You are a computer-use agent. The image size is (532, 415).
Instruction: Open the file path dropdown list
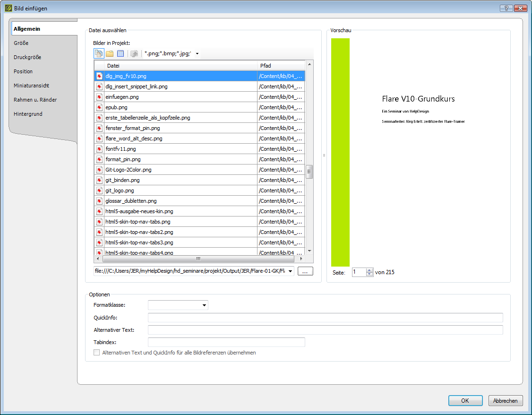point(289,271)
